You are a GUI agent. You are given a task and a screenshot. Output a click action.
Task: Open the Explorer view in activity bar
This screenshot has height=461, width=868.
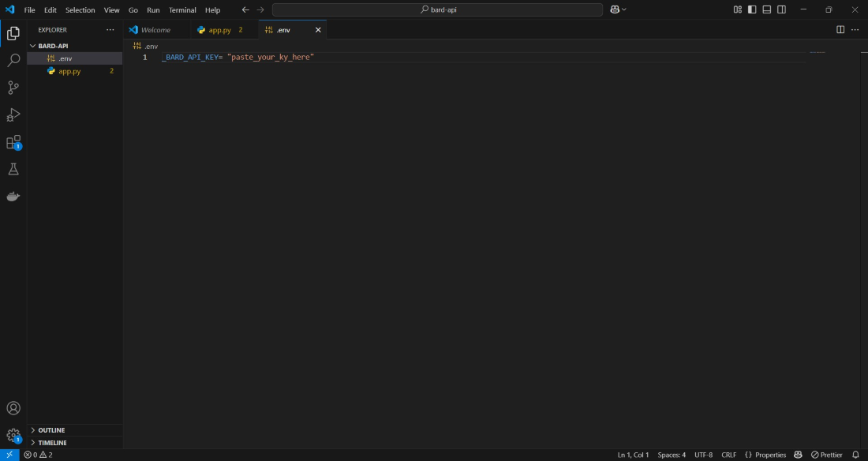tap(13, 33)
